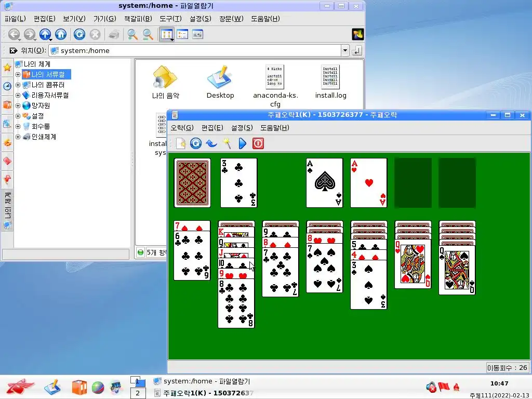The height and width of the screenshot is (399, 532).
Task: Click the Forward arrow in file browser toolbar
Action: (x=30, y=34)
